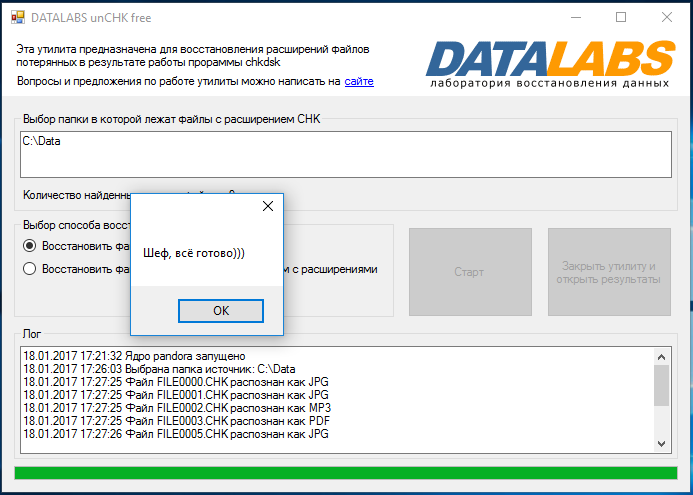Click log line for FILE0001.CHK
The image size is (693, 495).
[175, 395]
